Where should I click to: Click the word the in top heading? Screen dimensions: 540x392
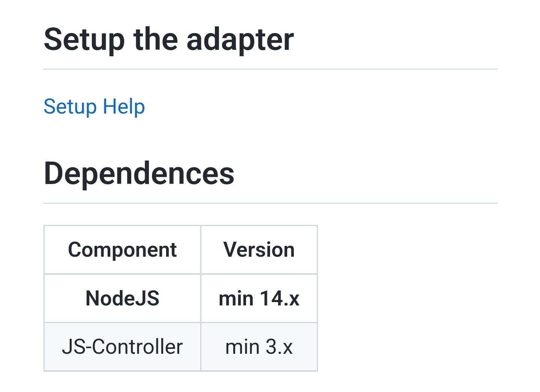[156, 39]
